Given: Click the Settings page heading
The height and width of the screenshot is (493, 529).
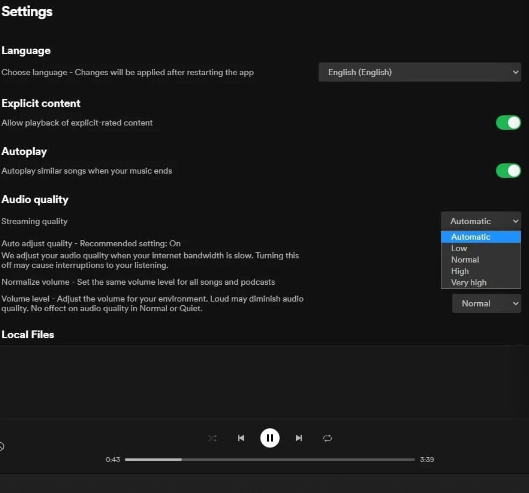Looking at the screenshot, I should pos(27,11).
